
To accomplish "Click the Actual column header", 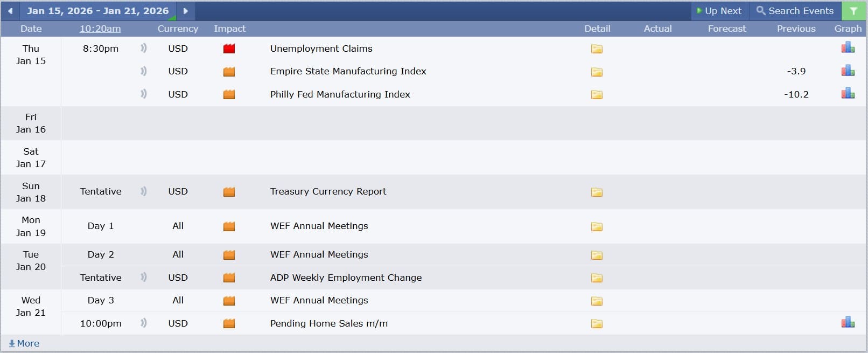I will click(x=657, y=29).
